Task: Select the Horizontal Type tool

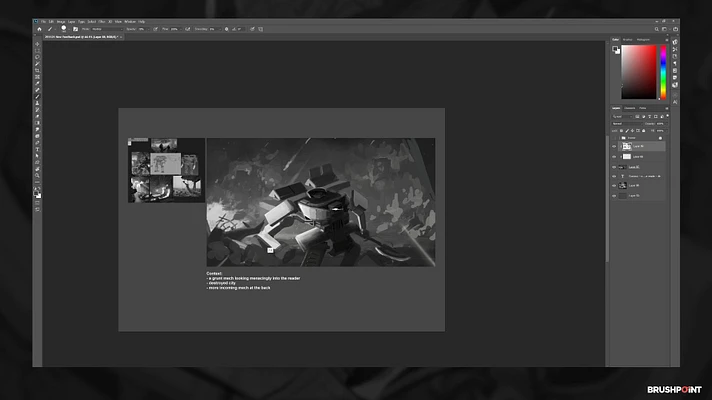Action: point(38,151)
